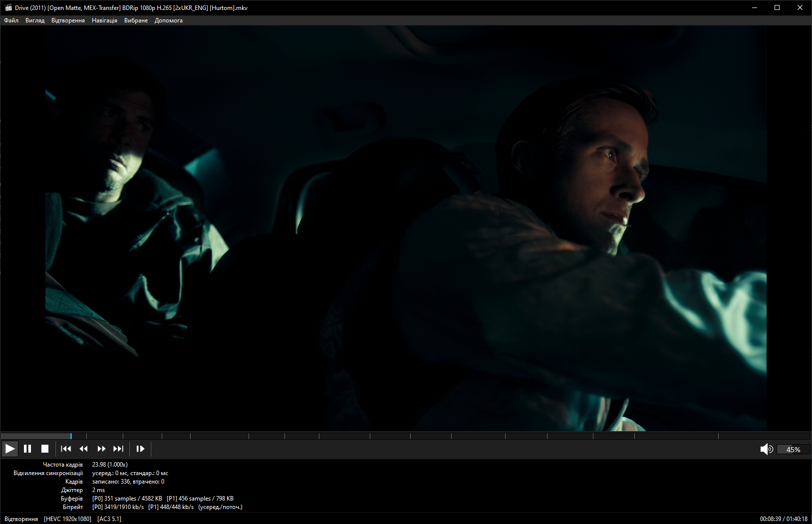Screen dimensions: 812x524
Task: Maximize the player window
Action: pyautogui.click(x=777, y=7)
